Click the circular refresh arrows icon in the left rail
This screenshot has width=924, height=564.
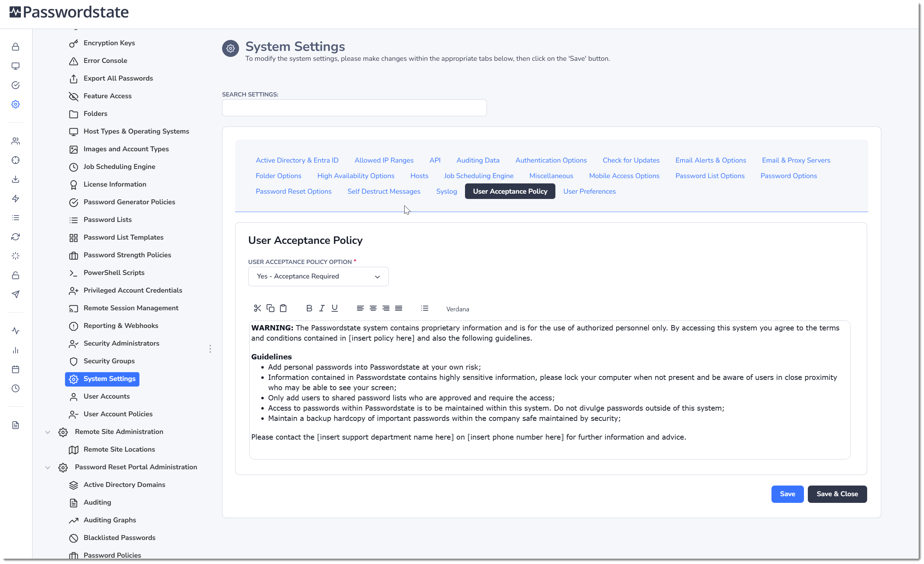tap(16, 237)
